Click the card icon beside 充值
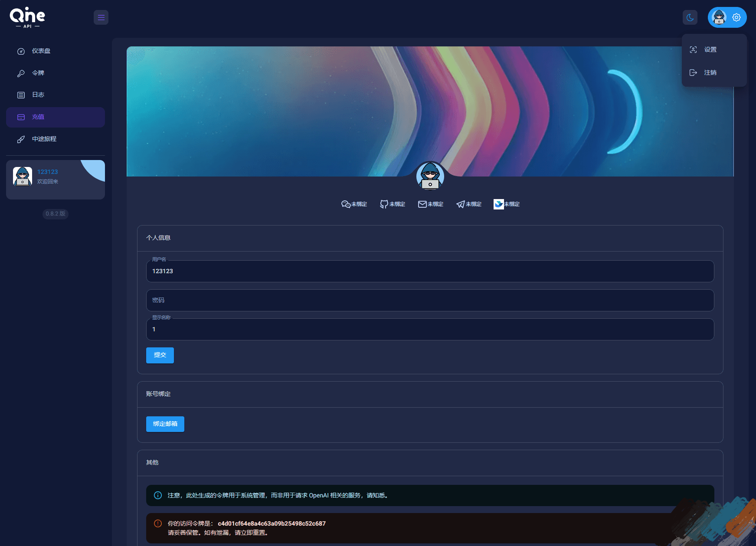This screenshot has height=546, width=756. pyautogui.click(x=21, y=117)
